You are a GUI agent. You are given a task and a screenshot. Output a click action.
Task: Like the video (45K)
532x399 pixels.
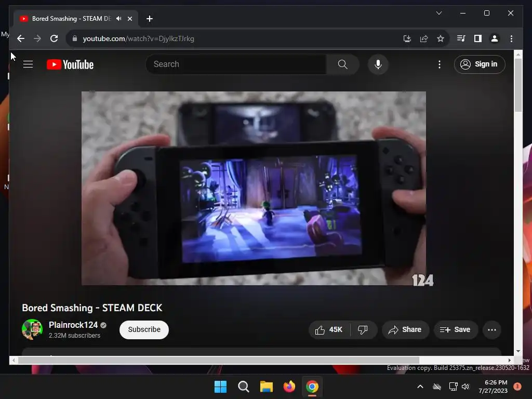click(329, 329)
